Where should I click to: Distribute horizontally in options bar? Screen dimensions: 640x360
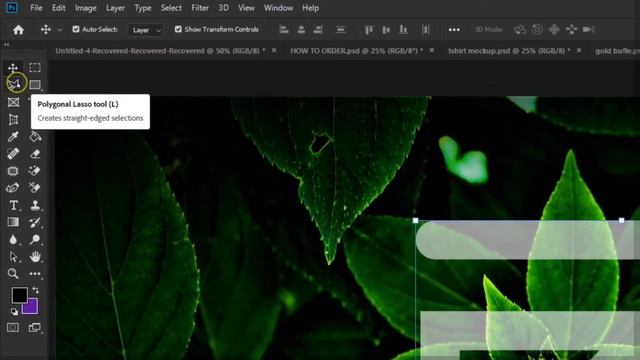point(425,29)
